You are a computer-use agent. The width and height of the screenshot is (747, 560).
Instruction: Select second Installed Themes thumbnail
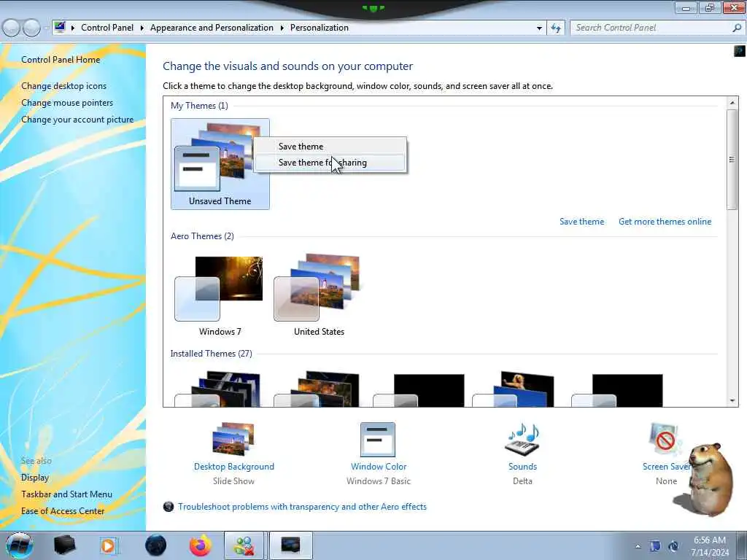click(x=319, y=389)
